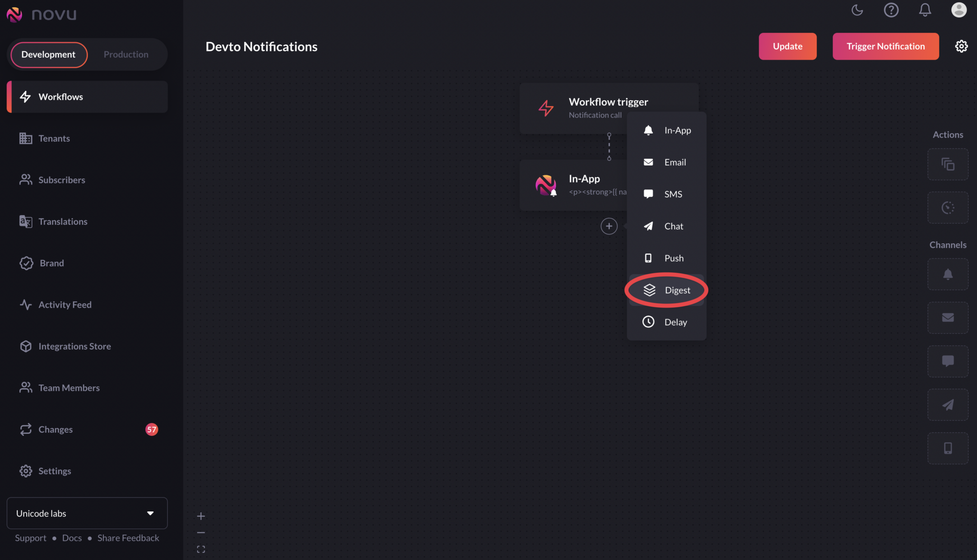Open the Share Feedback link

(128, 538)
